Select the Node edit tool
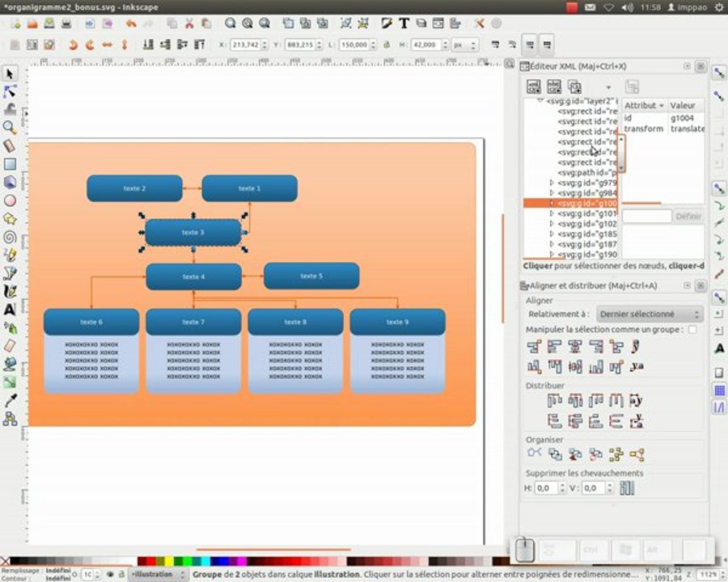The height and width of the screenshot is (582, 728). pos(10,91)
